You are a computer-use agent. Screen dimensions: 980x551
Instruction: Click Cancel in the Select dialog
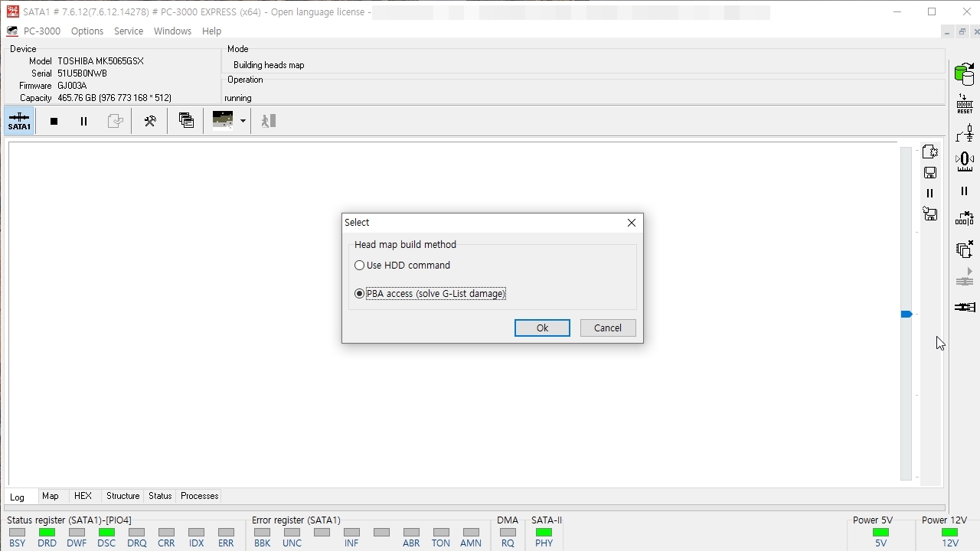point(608,328)
